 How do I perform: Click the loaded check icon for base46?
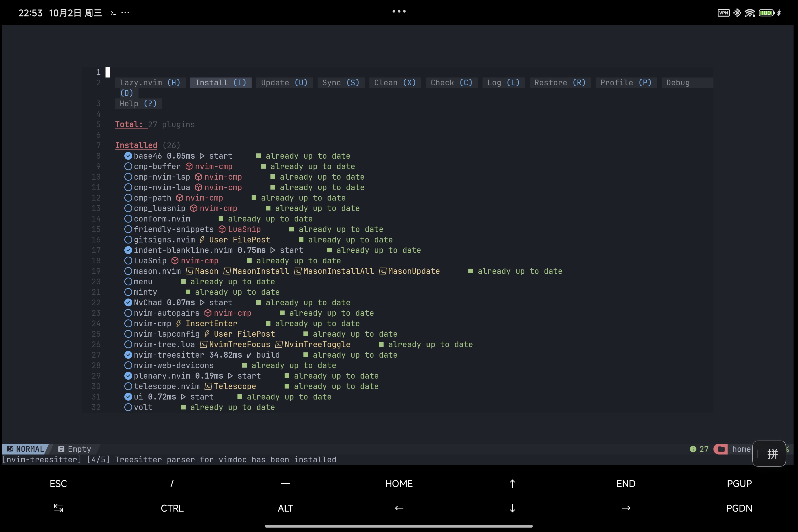click(128, 156)
